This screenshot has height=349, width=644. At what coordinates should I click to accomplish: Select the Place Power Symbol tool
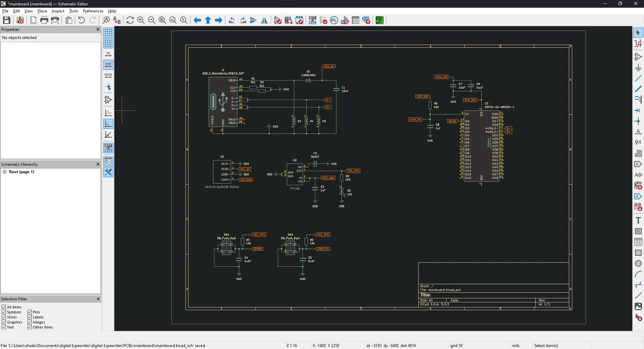tap(639, 68)
